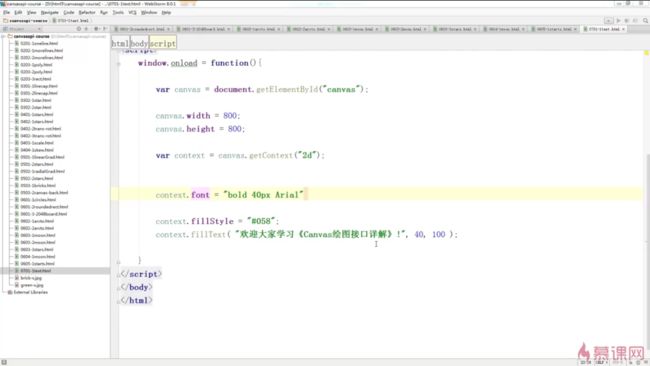Select External Libraries in project tree
650x366 pixels.
click(30, 292)
